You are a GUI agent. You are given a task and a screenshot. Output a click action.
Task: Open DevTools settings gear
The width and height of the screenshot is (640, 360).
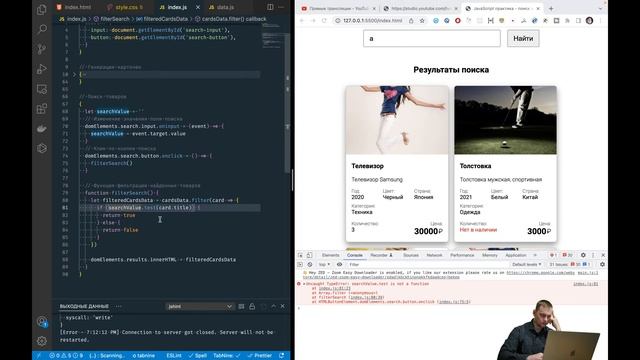point(583,255)
